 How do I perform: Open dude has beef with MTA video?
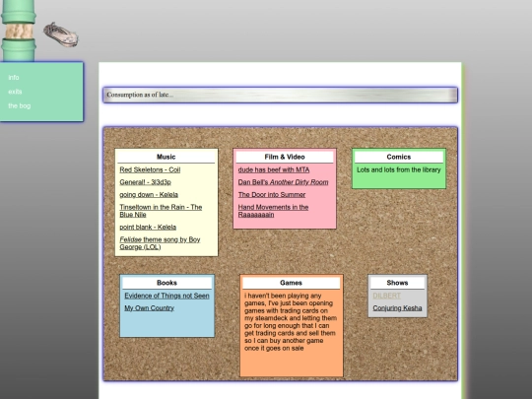pyautogui.click(x=274, y=169)
